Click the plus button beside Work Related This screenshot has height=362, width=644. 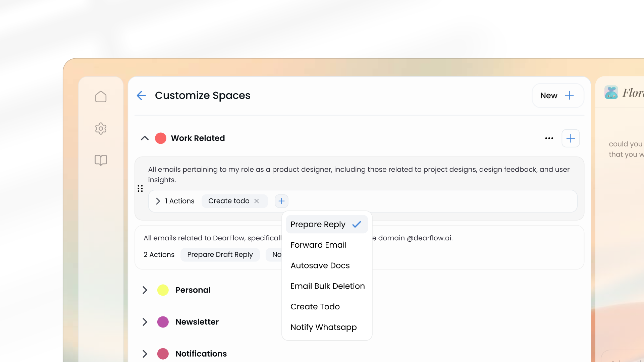point(571,138)
